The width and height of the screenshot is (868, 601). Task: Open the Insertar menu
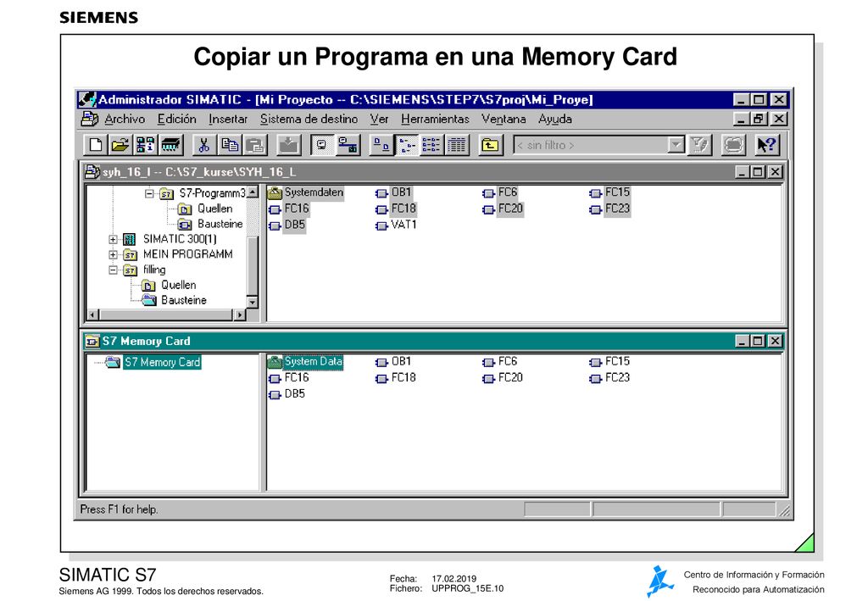228,119
